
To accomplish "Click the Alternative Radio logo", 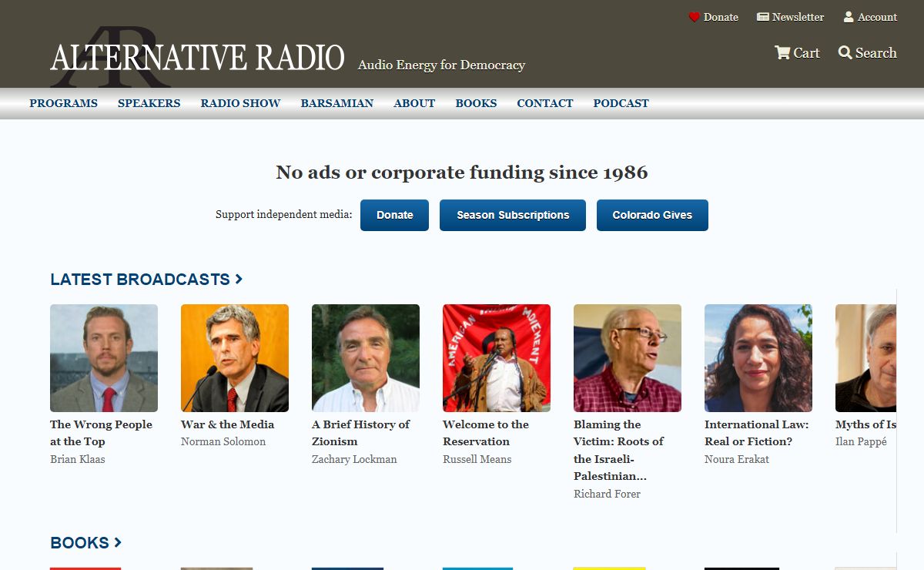I will 197,57.
